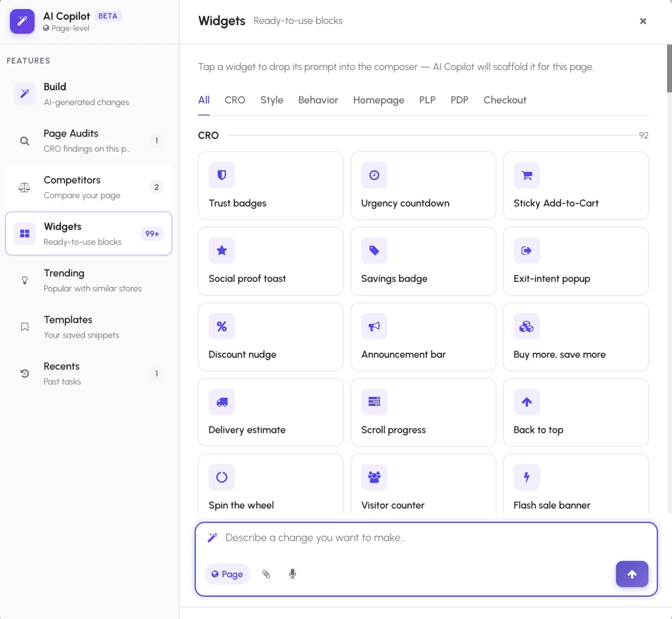Click the Page-level label under AI Copilot

click(x=66, y=28)
